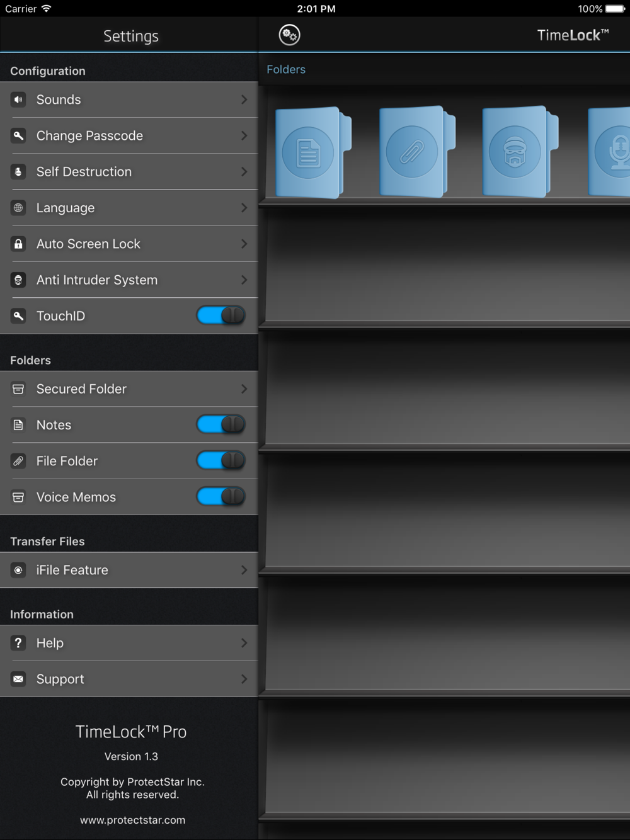Click the Help question mark icon
Screen dimensions: 630x840
pos(18,643)
